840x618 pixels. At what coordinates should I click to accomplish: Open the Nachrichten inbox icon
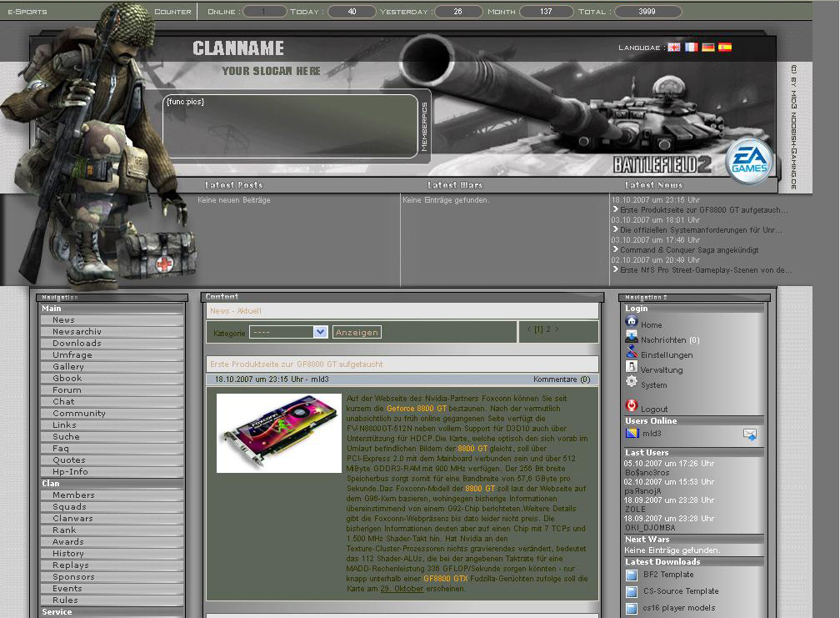tap(632, 337)
